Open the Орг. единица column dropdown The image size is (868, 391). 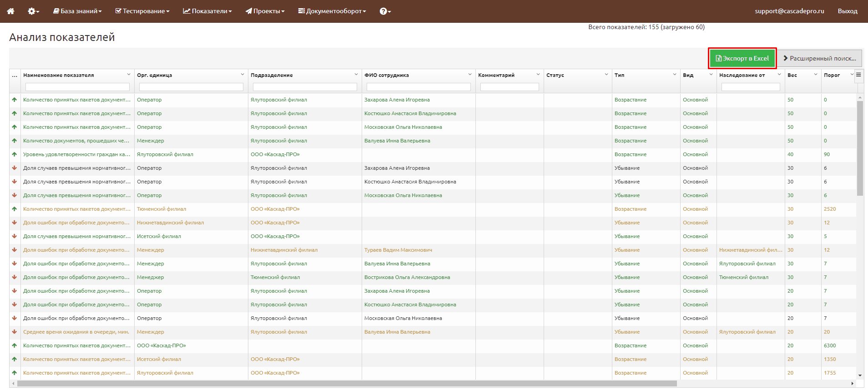coord(242,75)
